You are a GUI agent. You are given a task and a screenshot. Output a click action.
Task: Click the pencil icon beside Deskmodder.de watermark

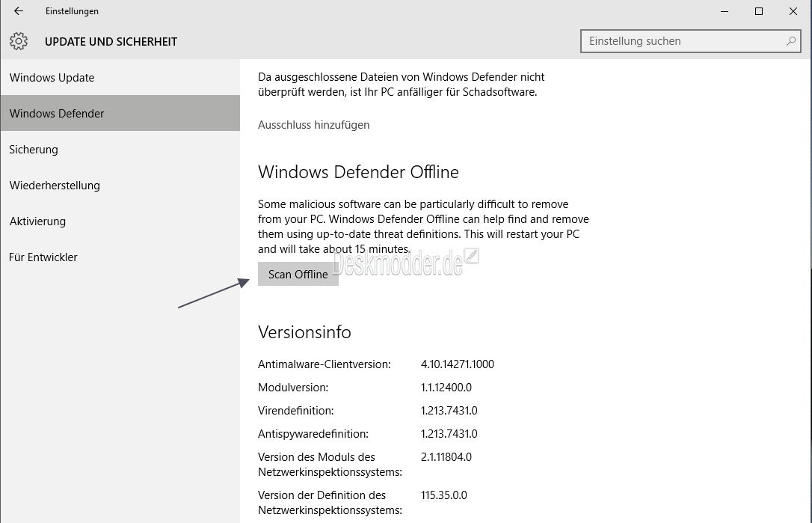[x=471, y=256]
